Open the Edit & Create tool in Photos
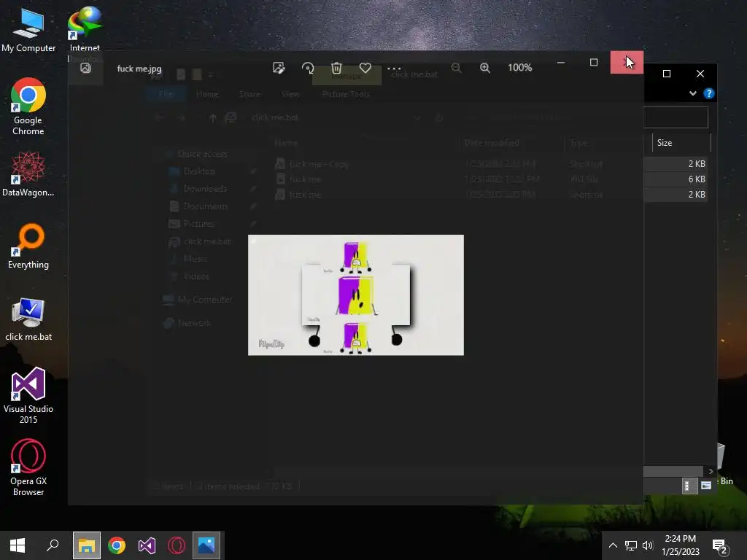Viewport: 747px width, 560px height. 279,68
